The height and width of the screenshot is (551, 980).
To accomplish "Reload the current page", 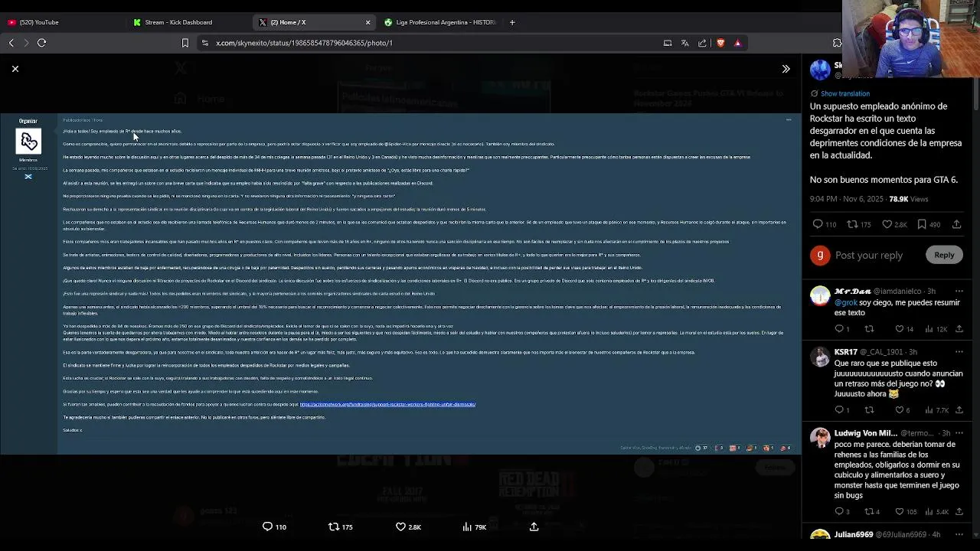I will click(x=42, y=43).
